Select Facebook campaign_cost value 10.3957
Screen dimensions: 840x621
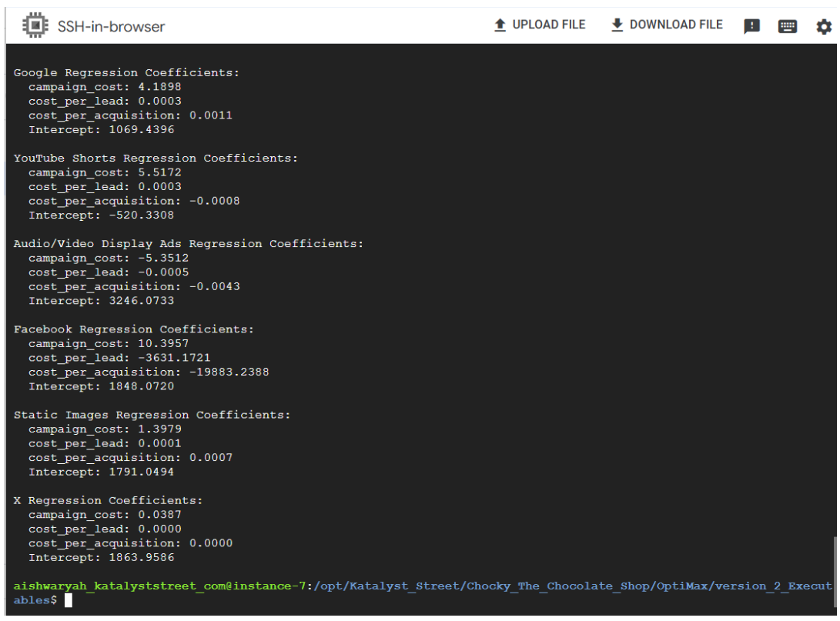point(163,344)
